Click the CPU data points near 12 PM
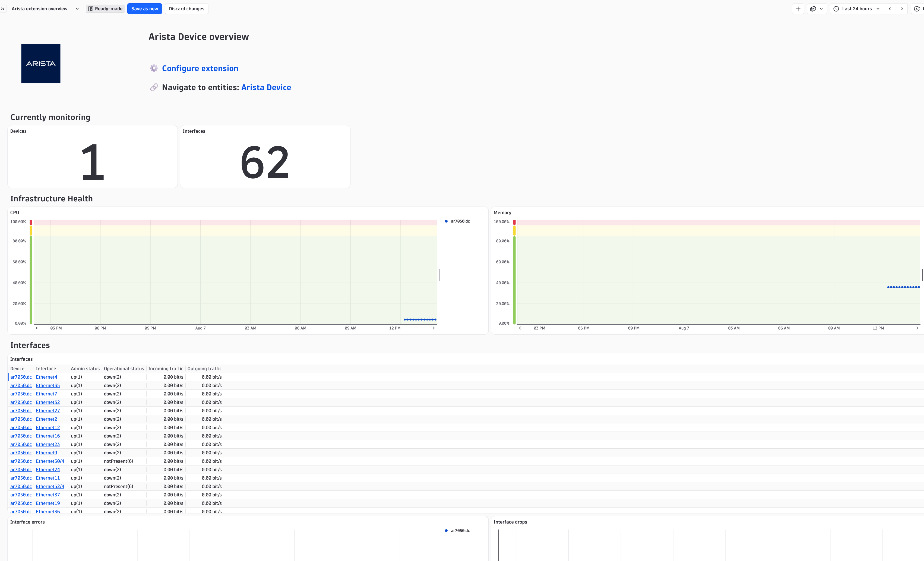This screenshot has width=924, height=561. pos(420,319)
